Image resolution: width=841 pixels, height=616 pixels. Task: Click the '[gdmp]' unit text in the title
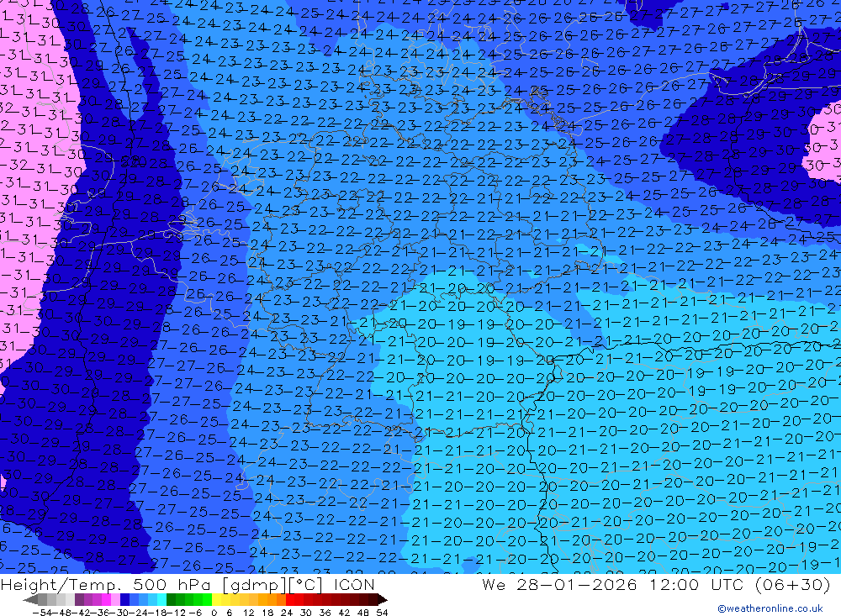255,585
